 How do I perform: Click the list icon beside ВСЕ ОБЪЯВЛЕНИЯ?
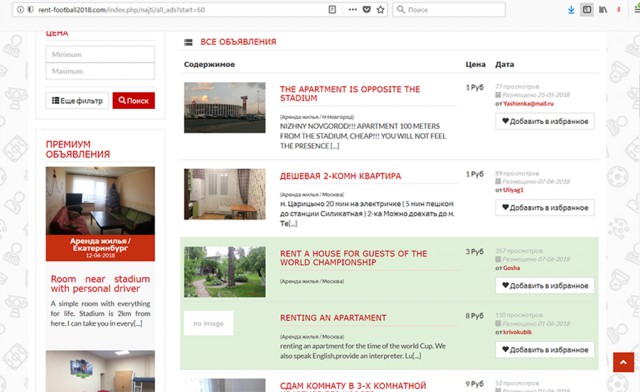(188, 42)
